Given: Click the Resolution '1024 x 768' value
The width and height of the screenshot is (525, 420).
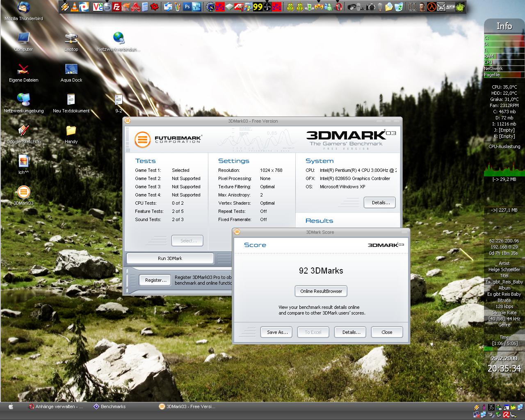Looking at the screenshot, I should [x=271, y=170].
